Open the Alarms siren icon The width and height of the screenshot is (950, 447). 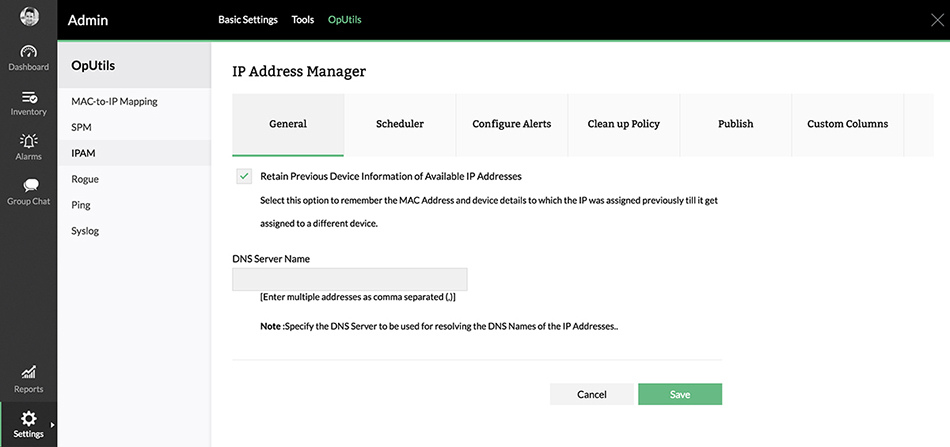(x=28, y=141)
